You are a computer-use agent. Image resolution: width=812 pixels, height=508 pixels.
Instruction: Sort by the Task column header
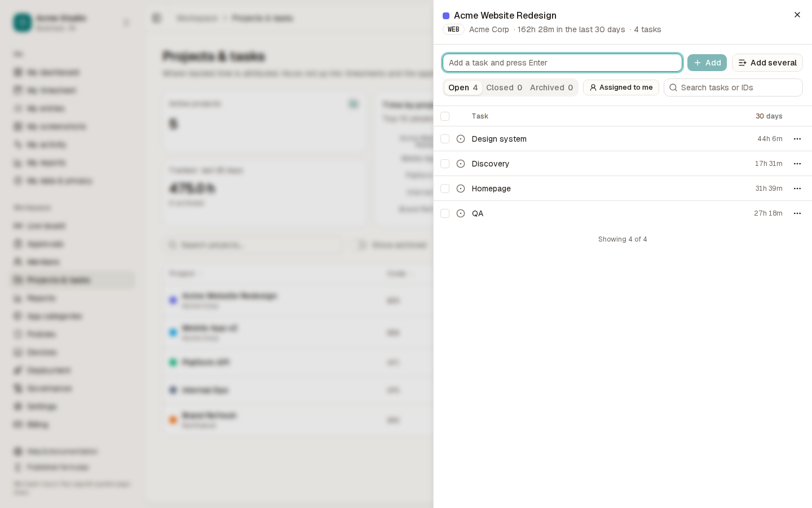[480, 116]
